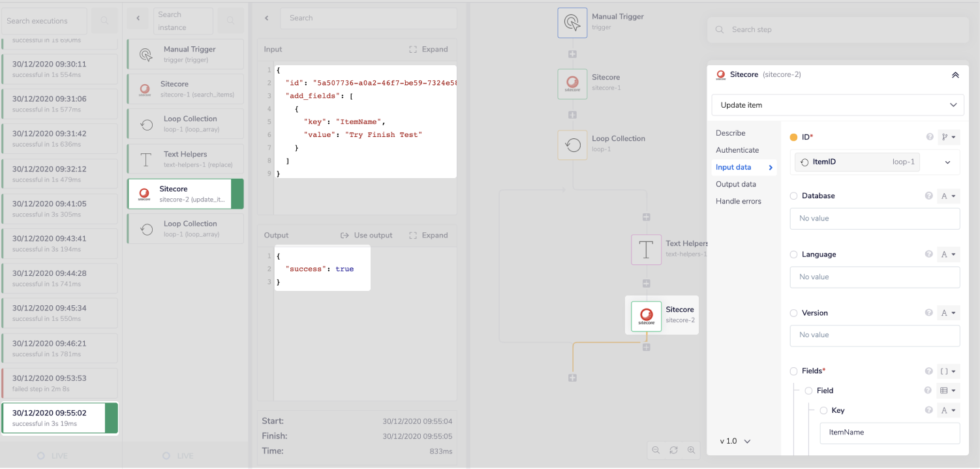This screenshot has width=980, height=469.
Task: Select the radio button next to the Key field
Action: (823, 410)
